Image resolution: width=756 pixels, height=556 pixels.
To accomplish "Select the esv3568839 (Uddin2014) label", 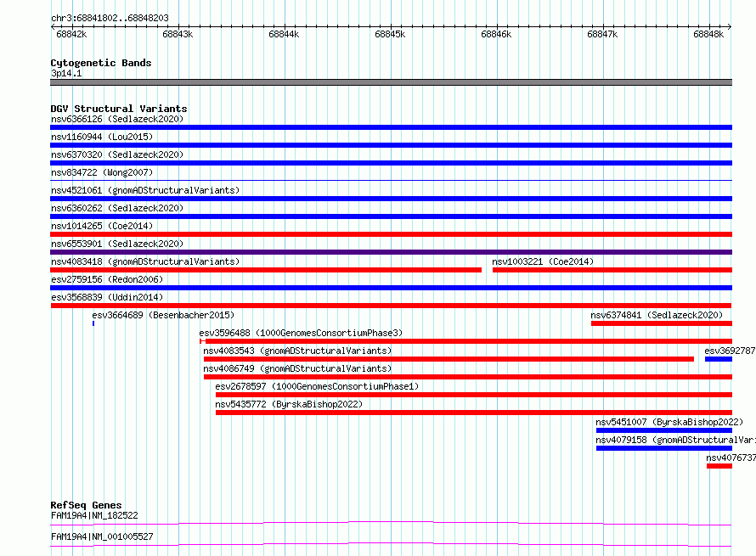I will [107, 297].
